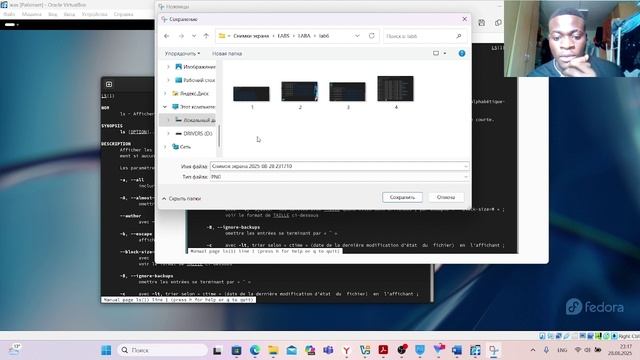
Task: Select the thumbnail of file 4
Action: (396, 89)
